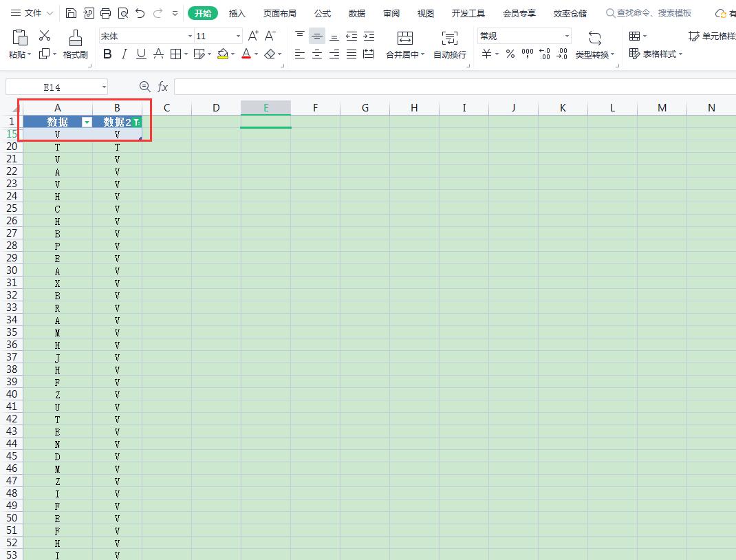Image resolution: width=736 pixels, height=560 pixels.
Task: Click Merge and Center (合并居中)
Action: click(404, 45)
